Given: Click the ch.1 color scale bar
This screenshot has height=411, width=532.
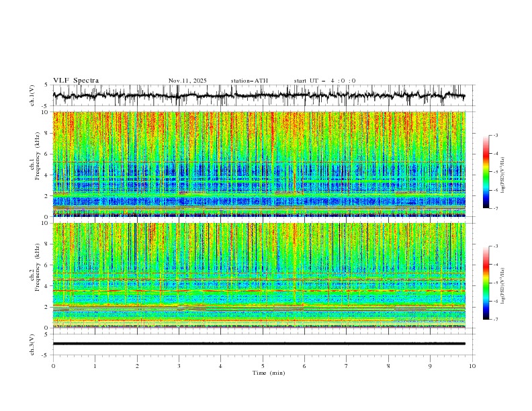Looking at the screenshot, I should click(x=486, y=172).
